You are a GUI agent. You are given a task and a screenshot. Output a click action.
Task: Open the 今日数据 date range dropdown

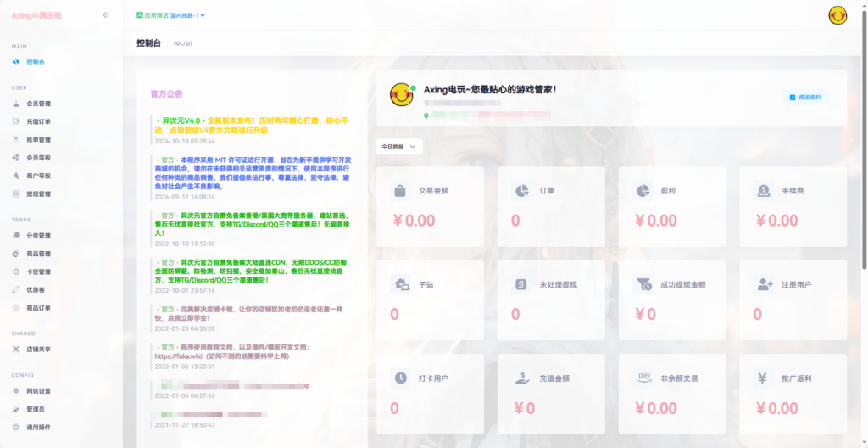coord(399,147)
